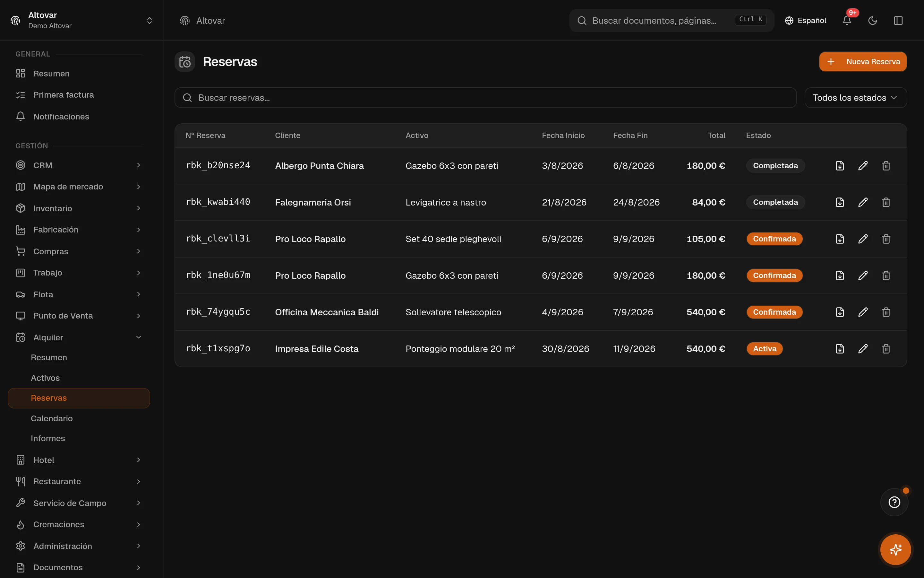Image resolution: width=924 pixels, height=578 pixels.
Task: Expand the Fabricación sidebar section
Action: 79,230
